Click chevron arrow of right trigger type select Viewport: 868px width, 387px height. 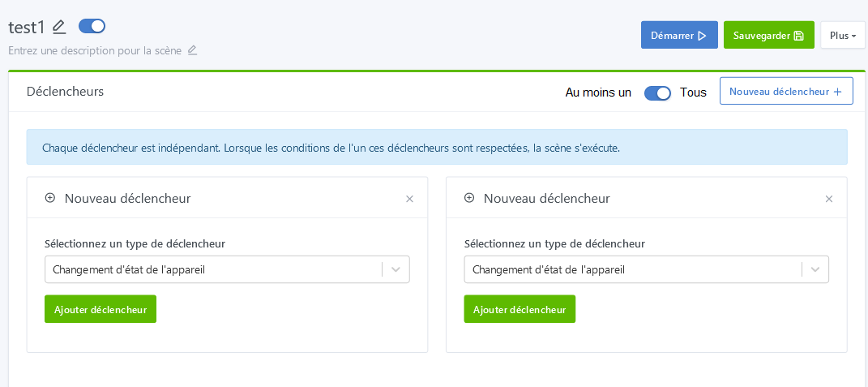815,269
